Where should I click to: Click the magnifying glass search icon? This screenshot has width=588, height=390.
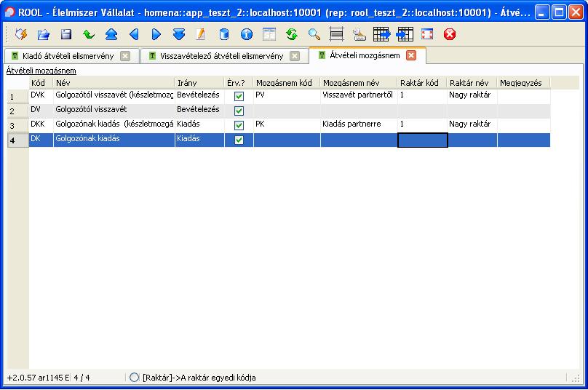click(314, 34)
